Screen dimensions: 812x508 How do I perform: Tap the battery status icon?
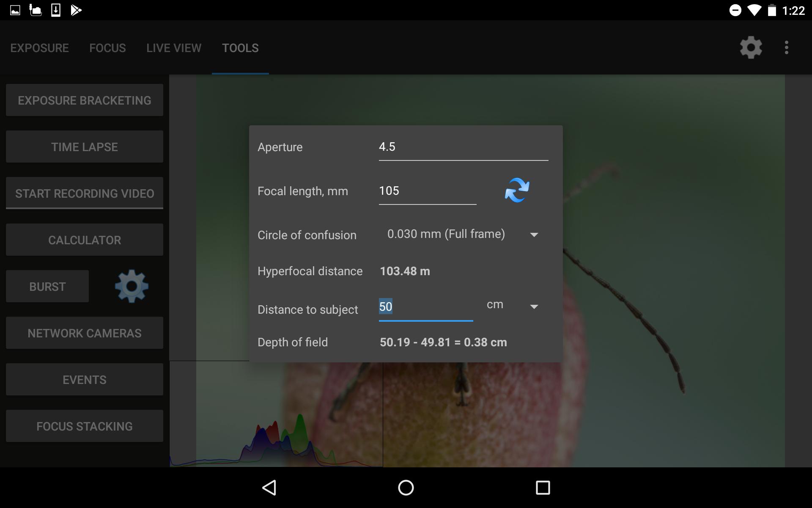772,10
